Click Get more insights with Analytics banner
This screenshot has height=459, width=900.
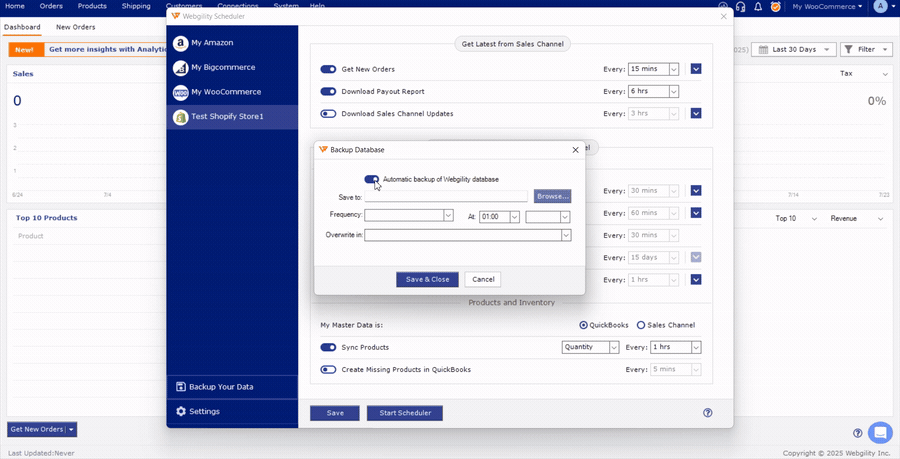[x=108, y=49]
